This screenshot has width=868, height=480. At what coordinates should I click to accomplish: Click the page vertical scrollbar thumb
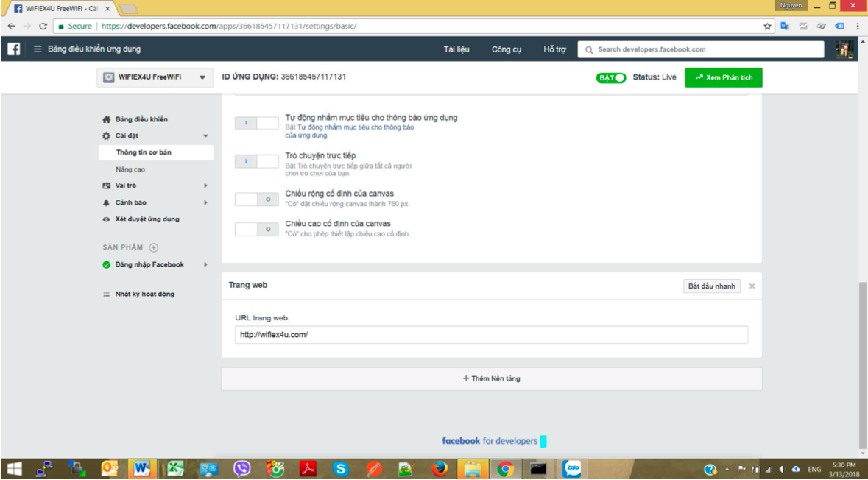863,365
